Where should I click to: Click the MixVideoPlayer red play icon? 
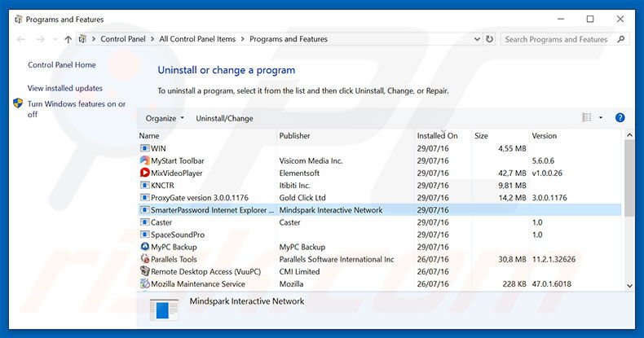tap(144, 173)
